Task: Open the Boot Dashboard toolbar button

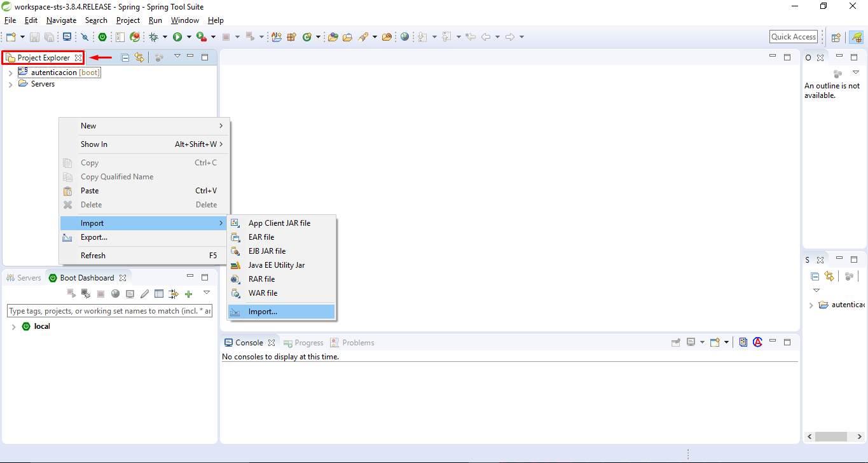Action: tap(102, 37)
